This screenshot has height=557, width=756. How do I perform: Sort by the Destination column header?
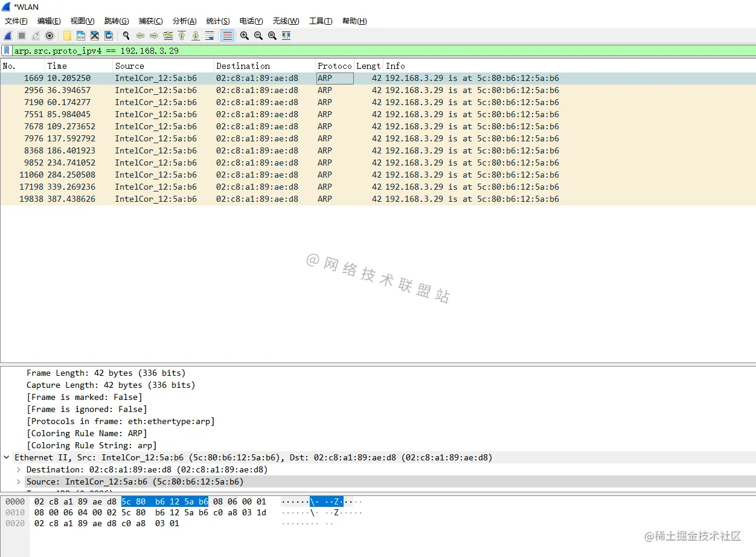264,66
